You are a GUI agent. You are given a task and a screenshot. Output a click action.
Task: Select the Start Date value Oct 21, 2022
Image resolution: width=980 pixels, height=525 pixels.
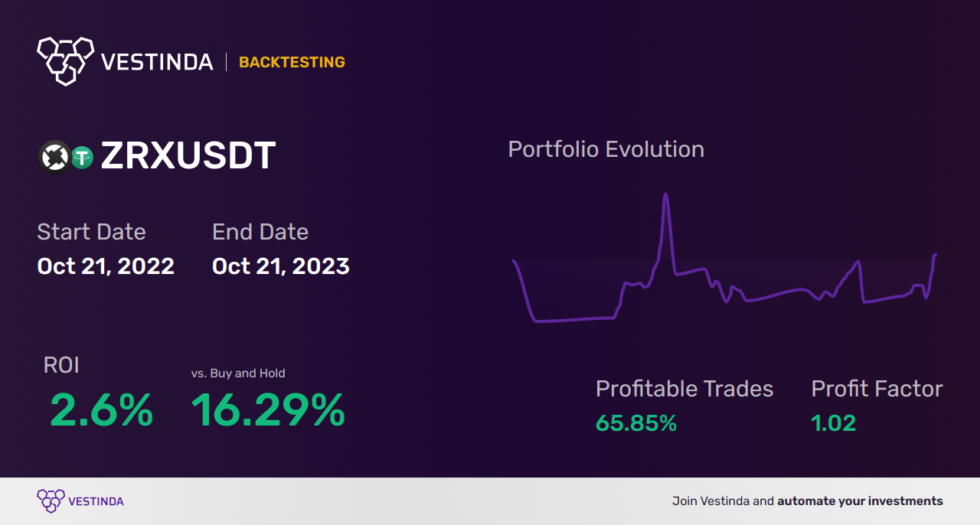pos(106,266)
